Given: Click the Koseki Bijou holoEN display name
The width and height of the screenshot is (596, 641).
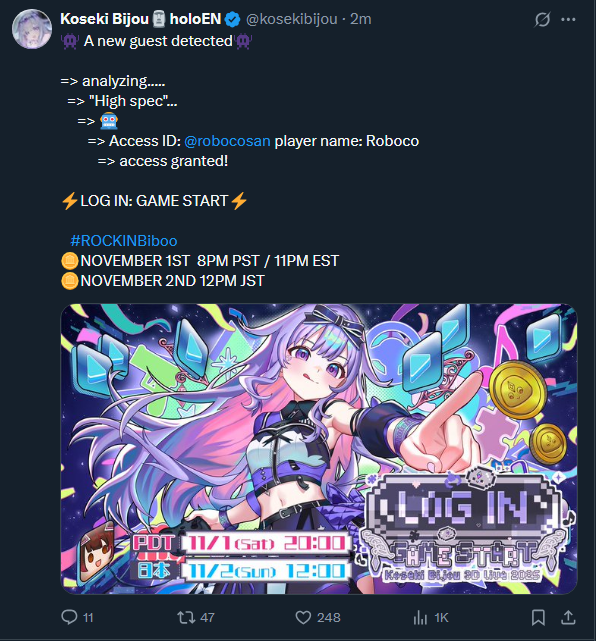Looking at the screenshot, I should pos(141,19).
